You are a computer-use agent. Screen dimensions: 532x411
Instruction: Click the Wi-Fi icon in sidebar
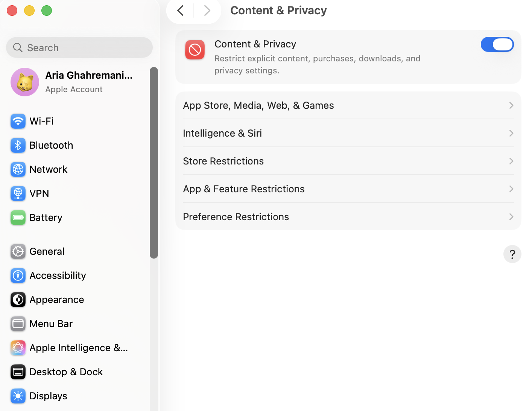18,121
